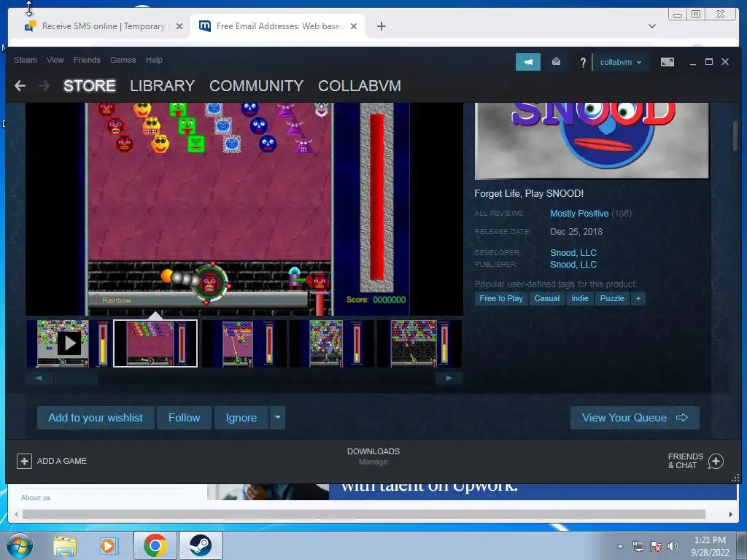Viewport: 747px width, 560px height.
Task: Play the trailer video thumbnail
Action: click(69, 343)
